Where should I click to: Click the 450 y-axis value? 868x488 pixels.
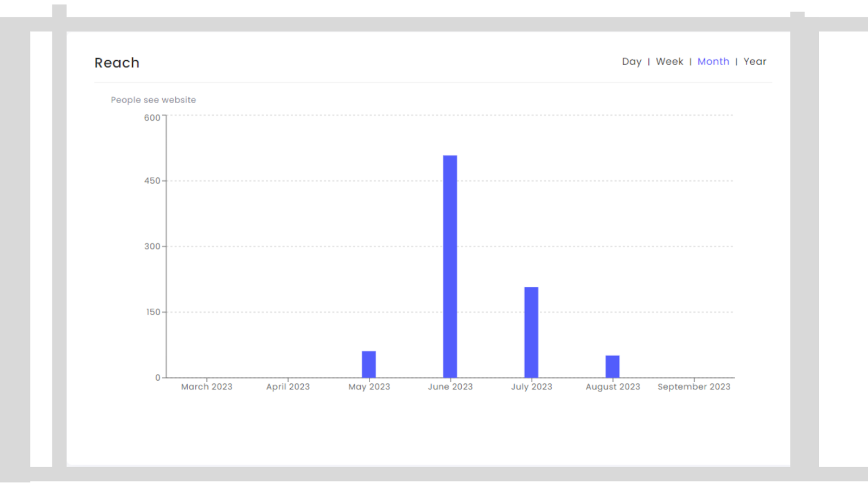152,181
